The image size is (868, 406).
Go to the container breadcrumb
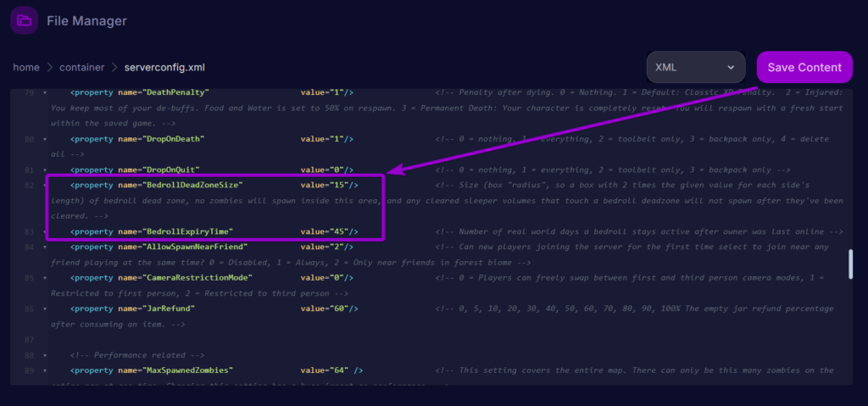pyautogui.click(x=82, y=68)
